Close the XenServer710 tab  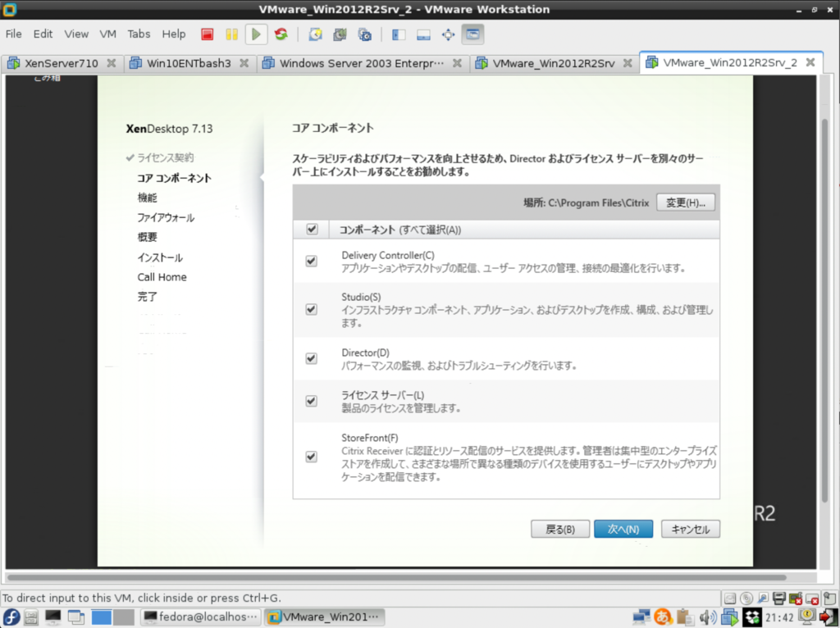click(x=112, y=63)
